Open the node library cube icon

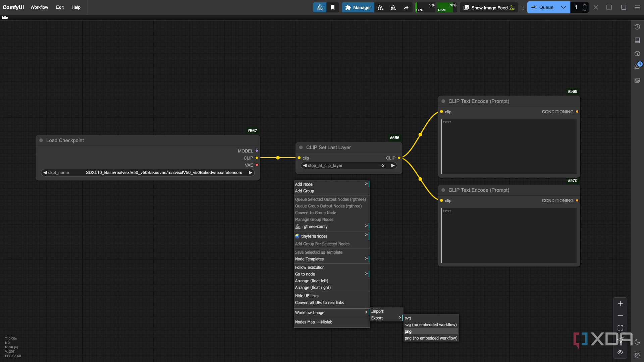pos(637,54)
